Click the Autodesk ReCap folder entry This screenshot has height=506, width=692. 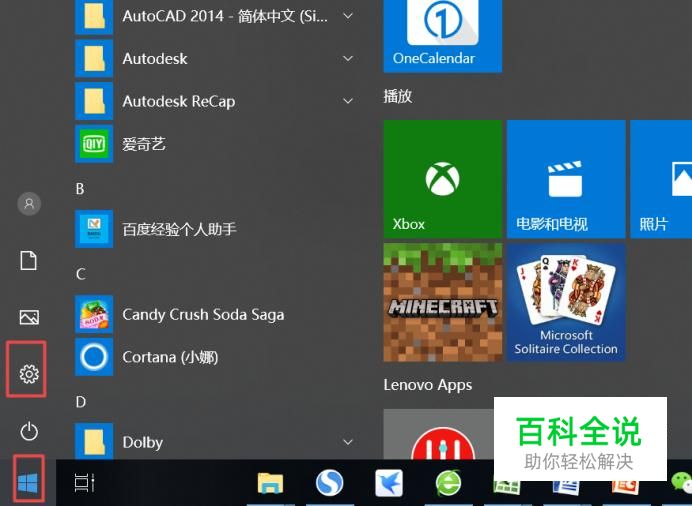pyautogui.click(x=216, y=101)
